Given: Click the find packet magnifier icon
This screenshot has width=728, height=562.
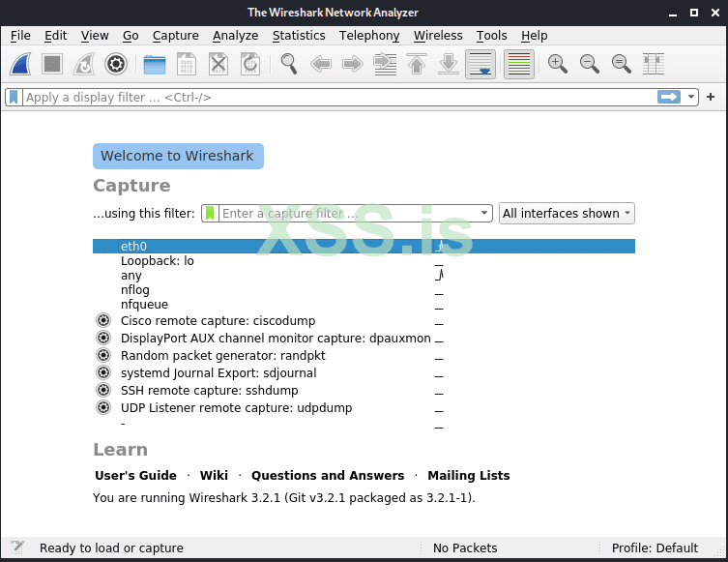Looking at the screenshot, I should (x=289, y=64).
